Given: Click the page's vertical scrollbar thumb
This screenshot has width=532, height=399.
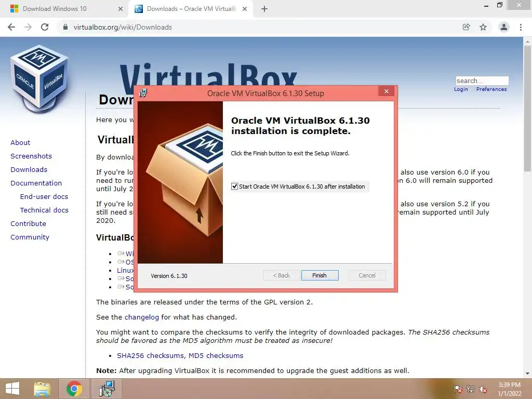Looking at the screenshot, I should click(x=527, y=109).
